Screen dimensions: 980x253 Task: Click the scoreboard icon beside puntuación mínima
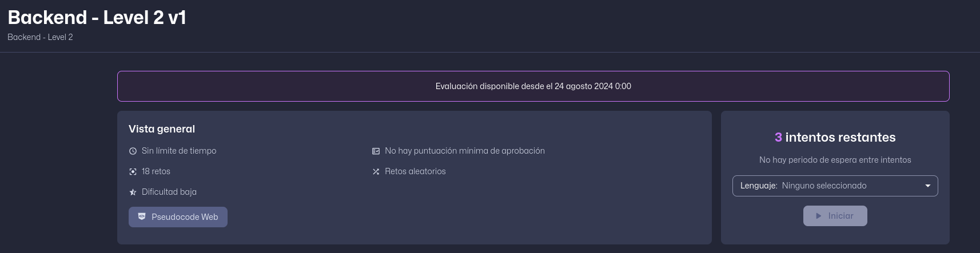[376, 151]
